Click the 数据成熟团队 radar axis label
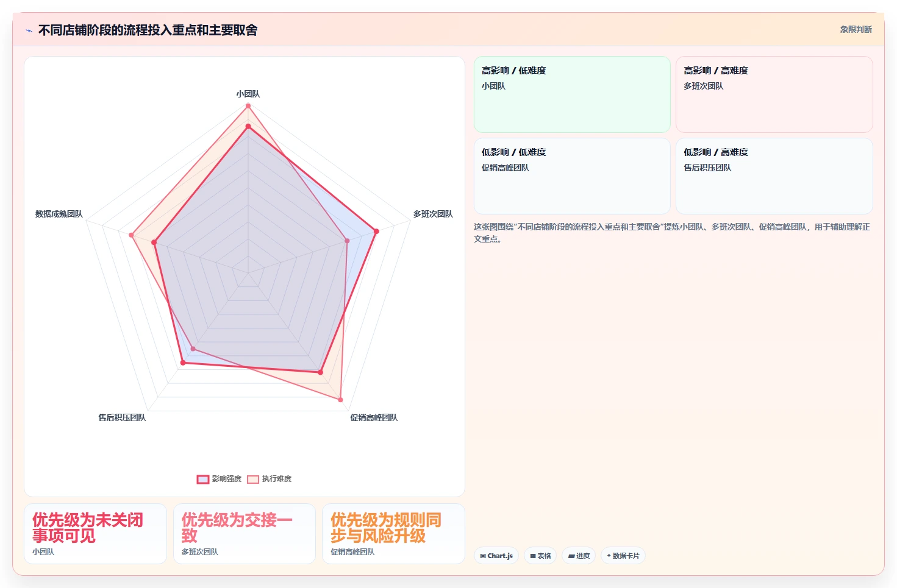Image resolution: width=897 pixels, height=588 pixels. tap(59, 214)
